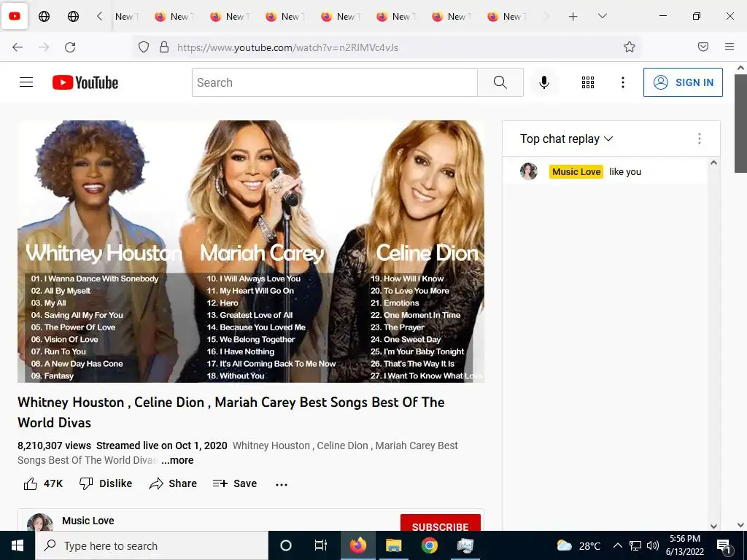Save page to Pocket

tap(703, 47)
